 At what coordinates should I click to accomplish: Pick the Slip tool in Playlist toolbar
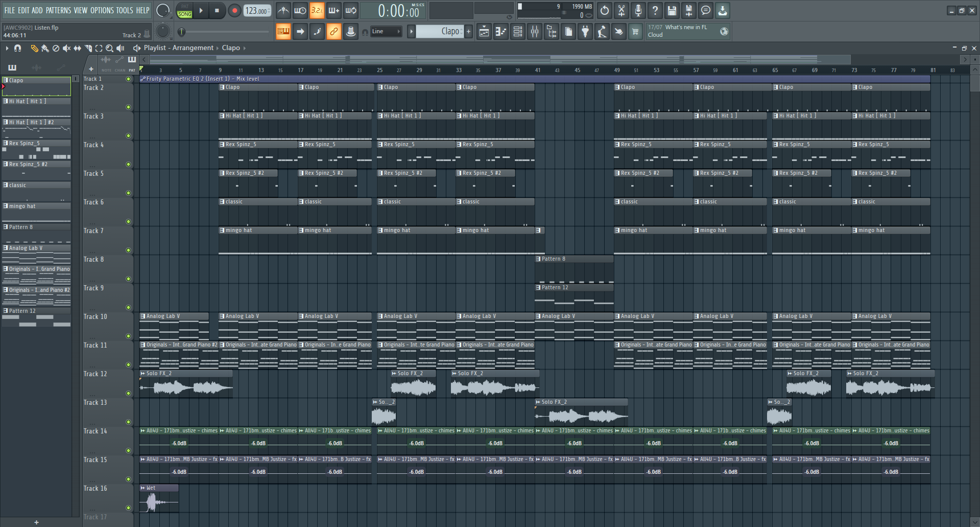pos(77,48)
